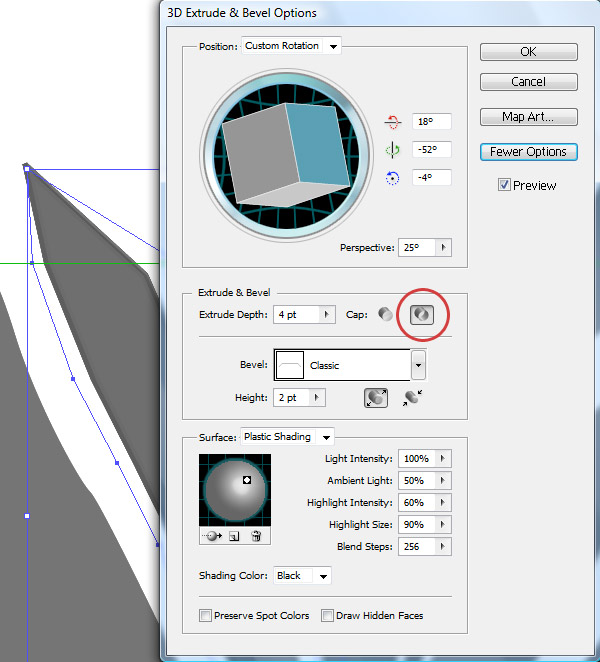Enable Preserve Spot Colors
Viewport: 600px width, 662px height.
(205, 615)
